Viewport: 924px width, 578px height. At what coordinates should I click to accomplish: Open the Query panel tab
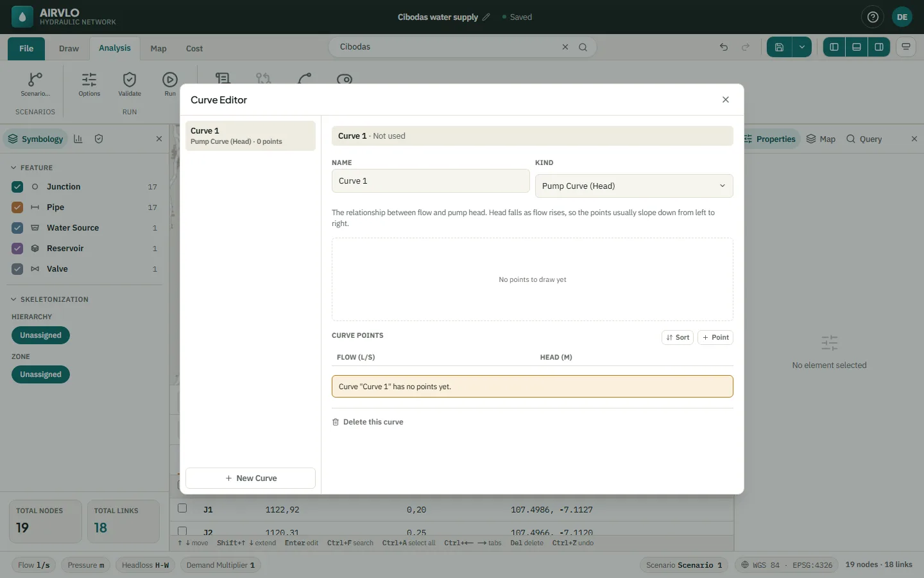[x=864, y=139]
